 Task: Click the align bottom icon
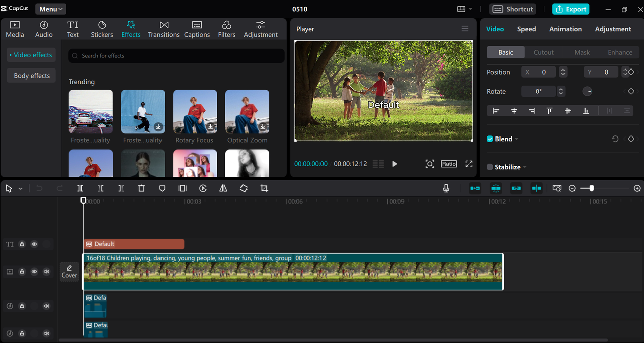586,111
